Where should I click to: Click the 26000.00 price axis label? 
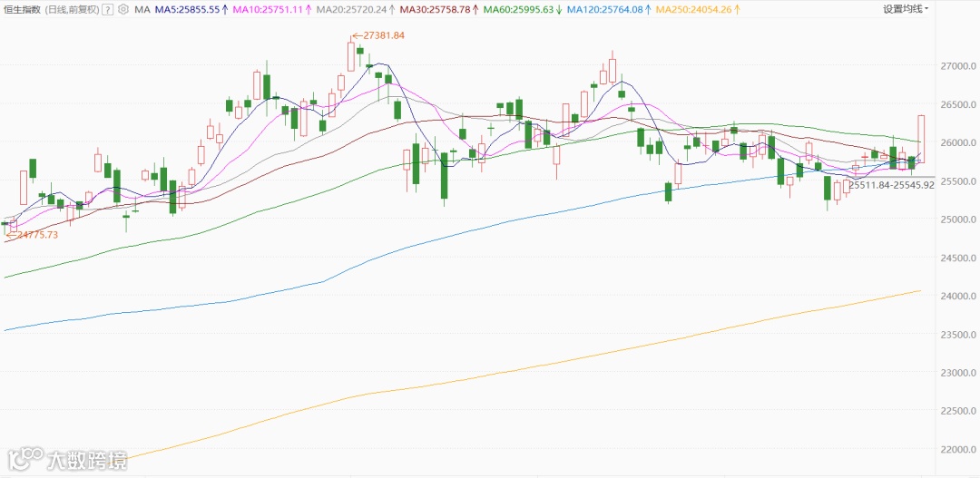[x=957, y=142]
